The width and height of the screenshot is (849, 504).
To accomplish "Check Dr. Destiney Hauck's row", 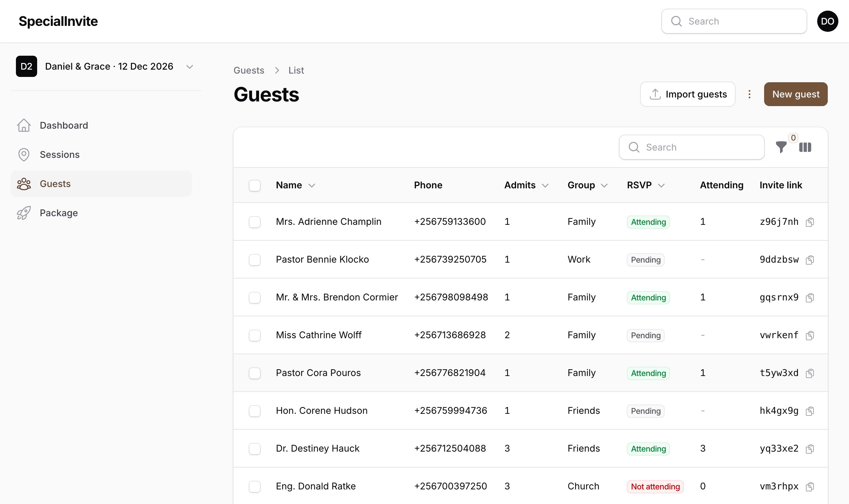I will [x=255, y=449].
